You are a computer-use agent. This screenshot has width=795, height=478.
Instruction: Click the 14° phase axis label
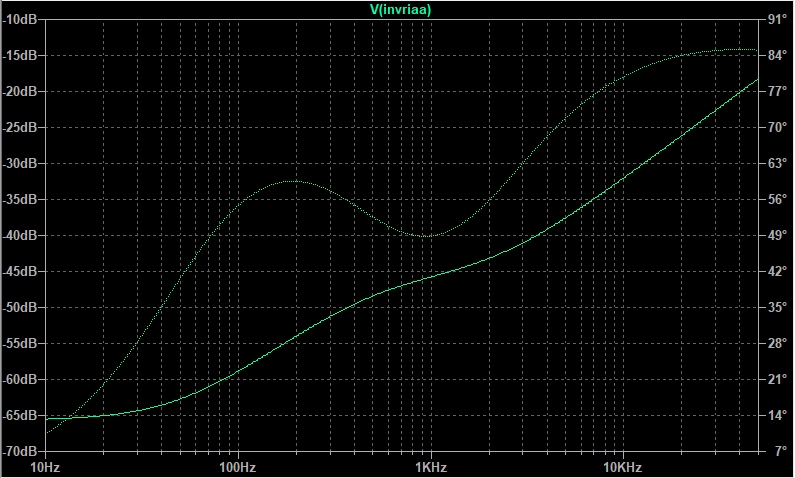[777, 415]
